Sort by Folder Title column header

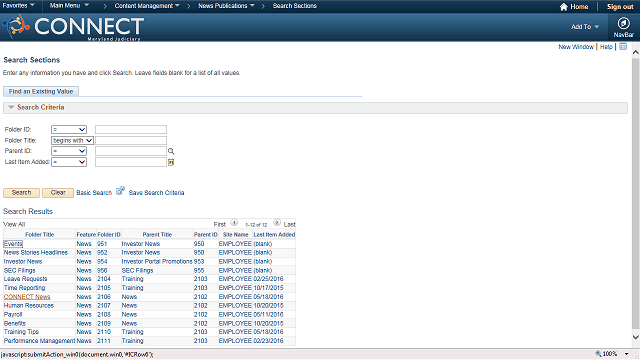coord(40,235)
